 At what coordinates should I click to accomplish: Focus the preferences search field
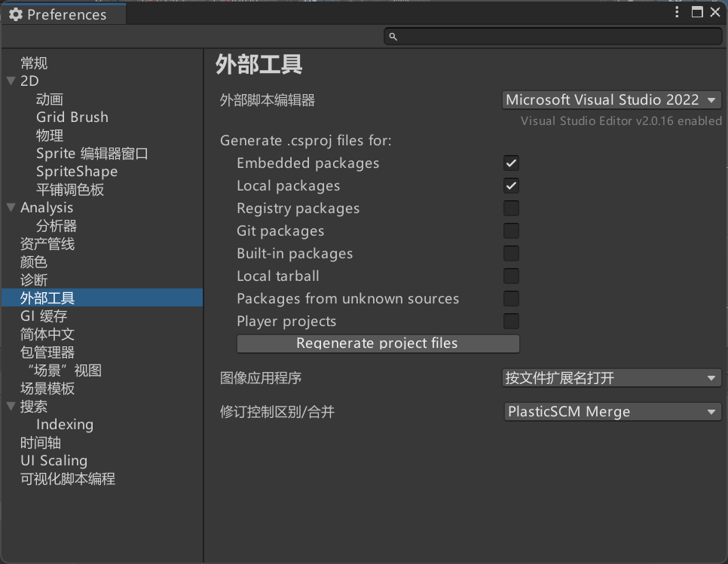pos(558,36)
